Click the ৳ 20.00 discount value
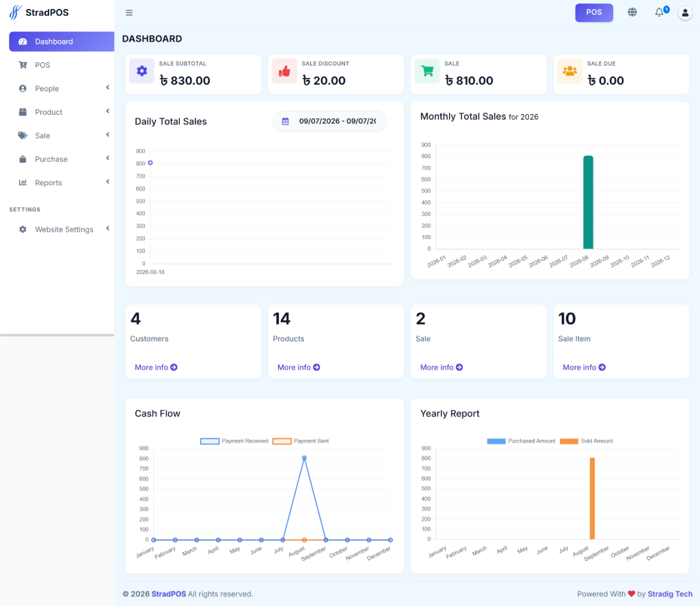700x606 pixels. pyautogui.click(x=323, y=81)
